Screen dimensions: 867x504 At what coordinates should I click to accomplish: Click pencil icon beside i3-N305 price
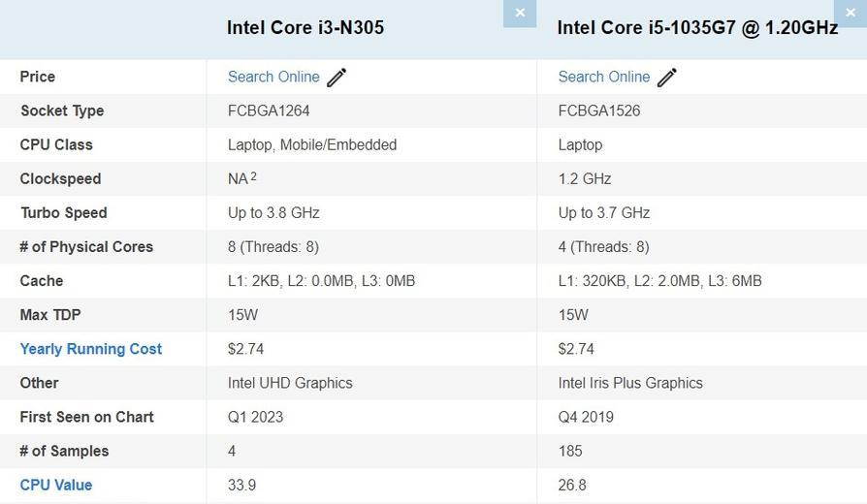[337, 78]
